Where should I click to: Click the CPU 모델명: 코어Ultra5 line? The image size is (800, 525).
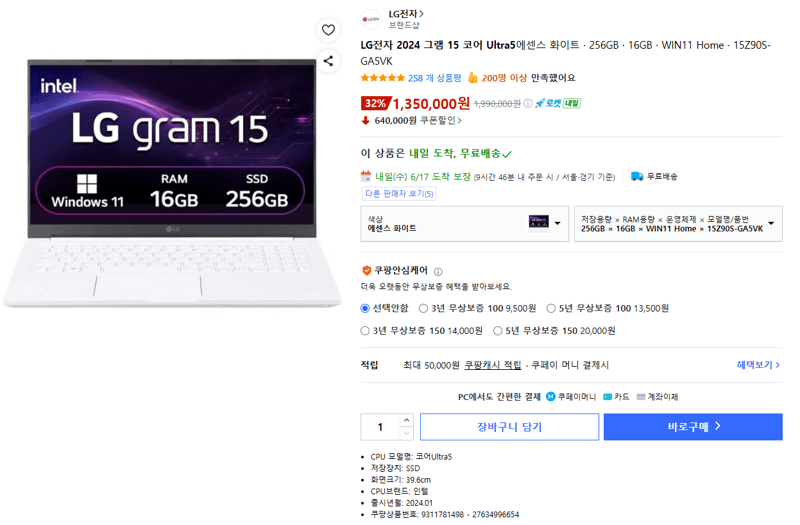tap(411, 457)
